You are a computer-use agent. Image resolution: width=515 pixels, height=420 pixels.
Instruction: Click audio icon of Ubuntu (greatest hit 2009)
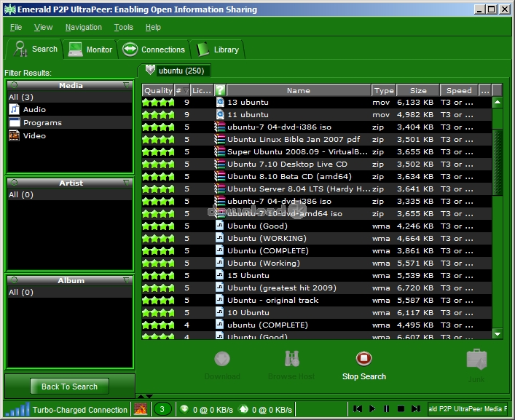coord(220,288)
